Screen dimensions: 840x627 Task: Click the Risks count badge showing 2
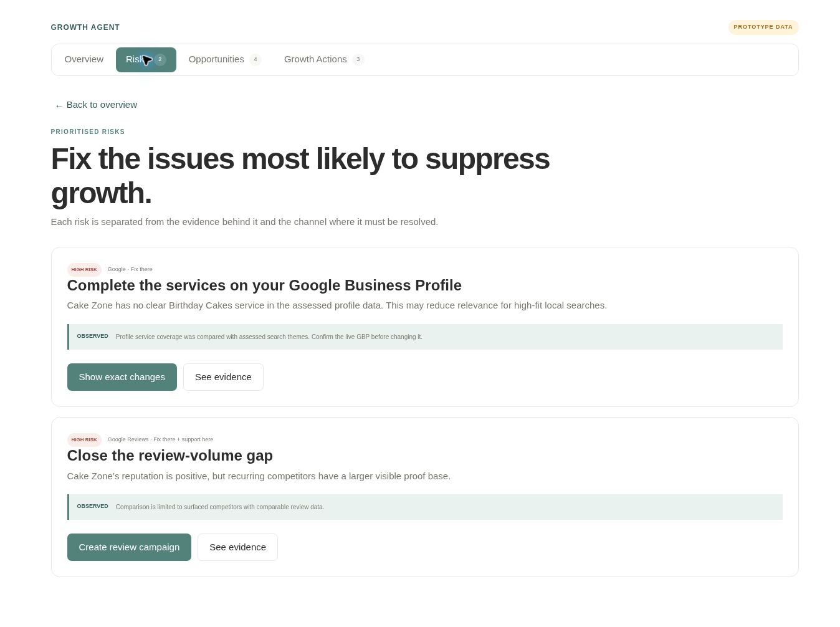[x=160, y=60]
